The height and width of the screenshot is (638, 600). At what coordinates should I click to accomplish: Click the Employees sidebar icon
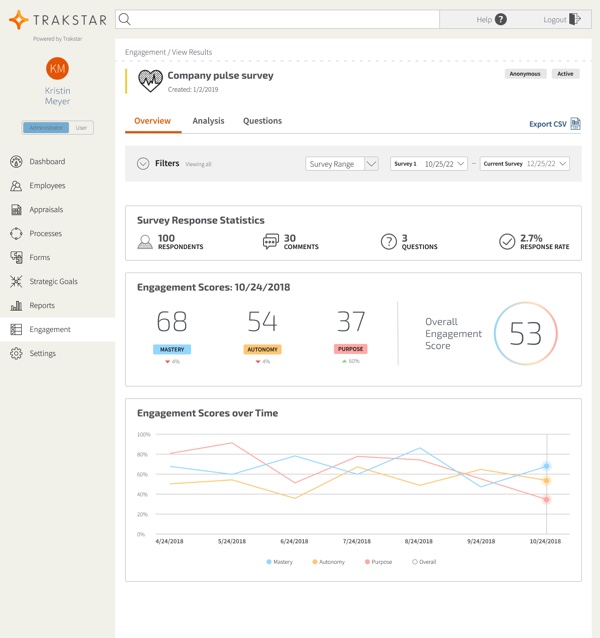click(16, 186)
